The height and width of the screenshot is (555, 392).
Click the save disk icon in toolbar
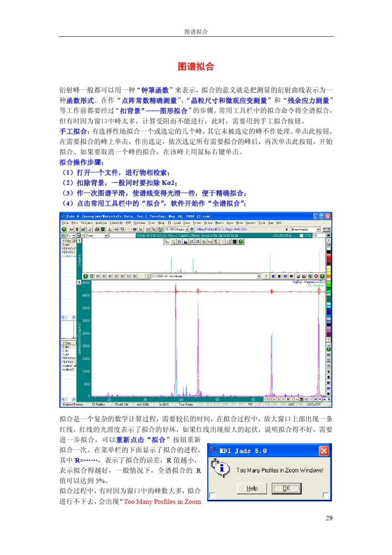pos(103,229)
